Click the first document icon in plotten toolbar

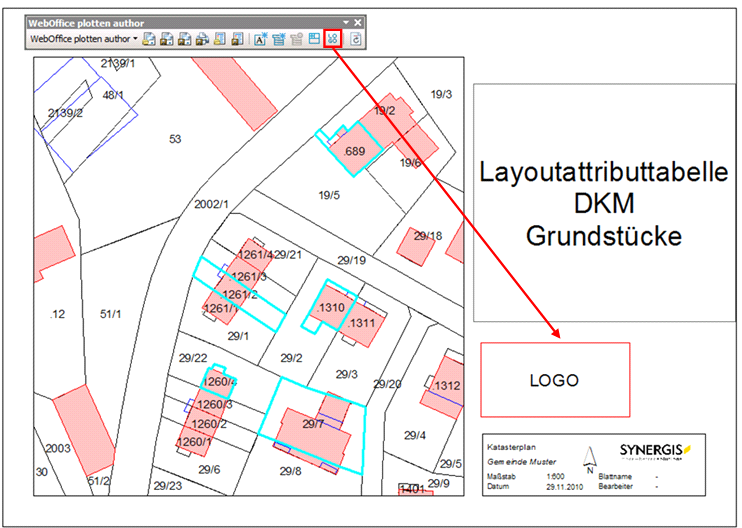[149, 39]
